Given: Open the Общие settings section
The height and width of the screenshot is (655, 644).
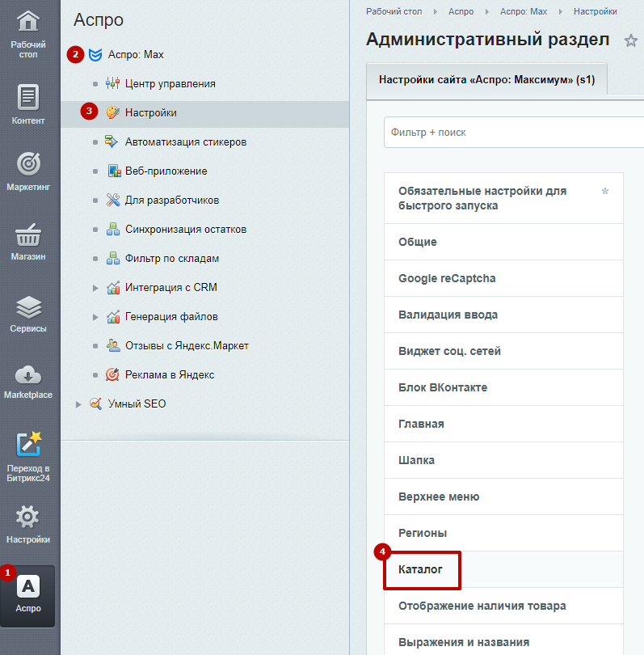Looking at the screenshot, I should tap(503, 242).
